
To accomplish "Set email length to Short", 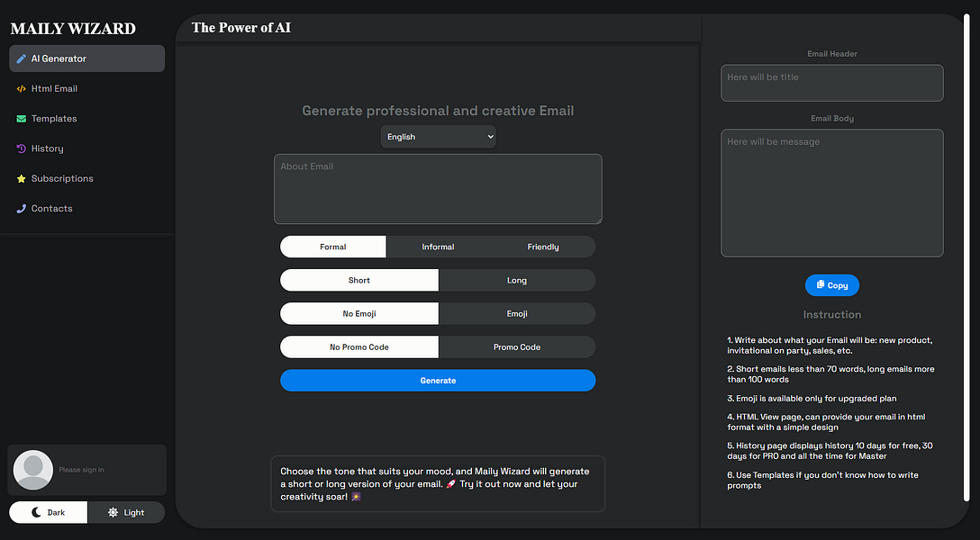I will [x=359, y=280].
